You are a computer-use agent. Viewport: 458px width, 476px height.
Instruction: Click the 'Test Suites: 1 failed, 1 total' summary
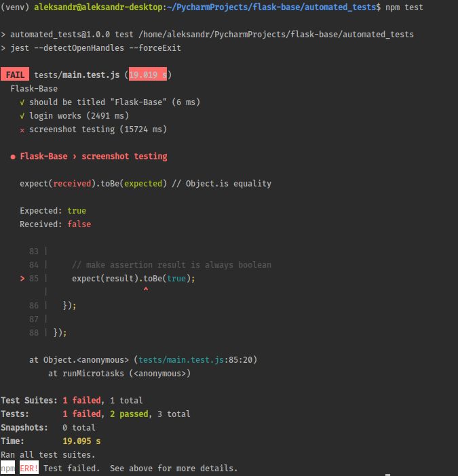click(x=72, y=401)
